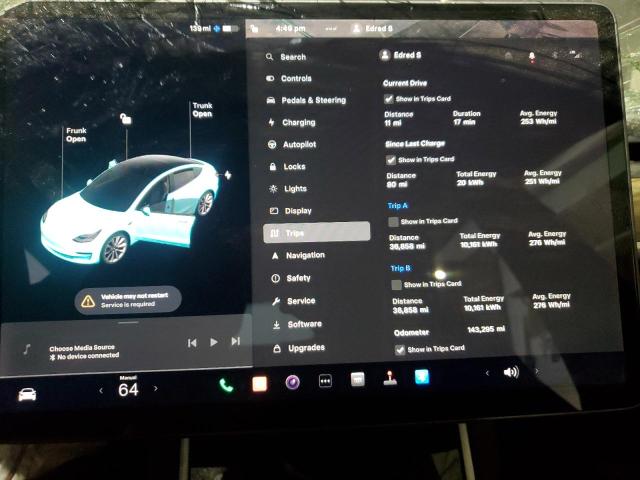This screenshot has height=480, width=640.
Task: Open the Lights settings menu
Action: pyautogui.click(x=288, y=189)
